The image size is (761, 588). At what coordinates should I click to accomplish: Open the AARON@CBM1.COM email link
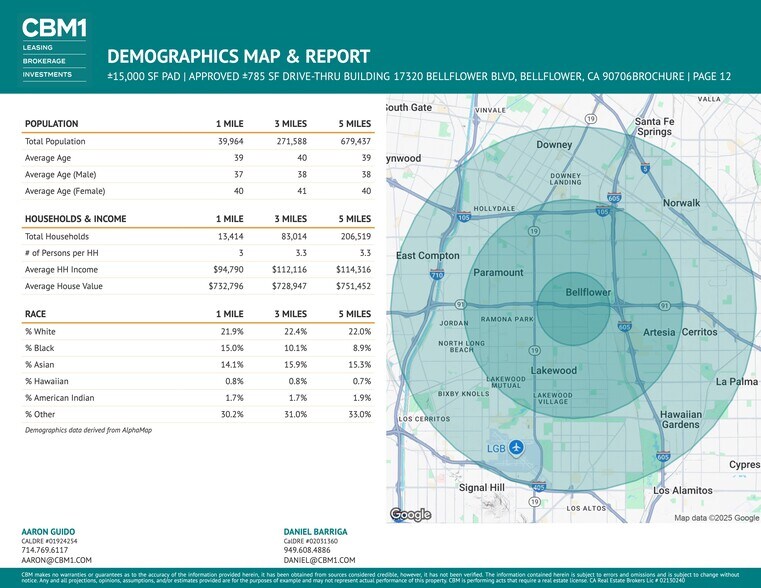point(57,561)
